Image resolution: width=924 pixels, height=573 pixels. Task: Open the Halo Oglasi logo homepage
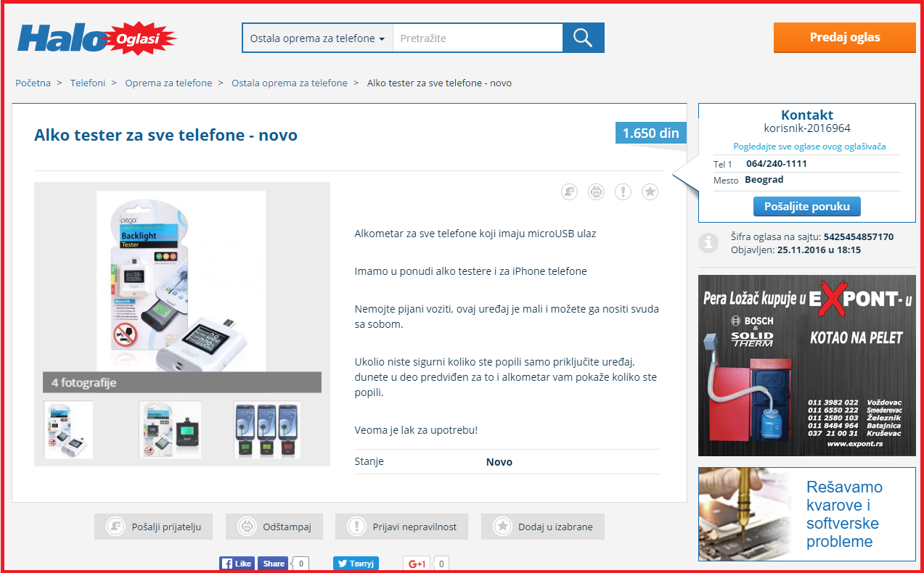97,38
